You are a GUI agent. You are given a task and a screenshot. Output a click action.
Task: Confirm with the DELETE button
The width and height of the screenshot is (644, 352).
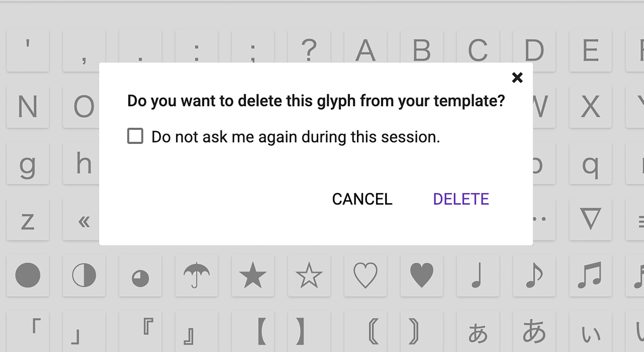[x=461, y=199]
